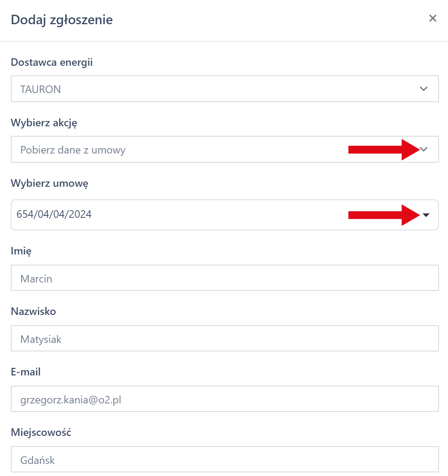Click the Dodaj zgłoszenie dialog title

pos(62,20)
